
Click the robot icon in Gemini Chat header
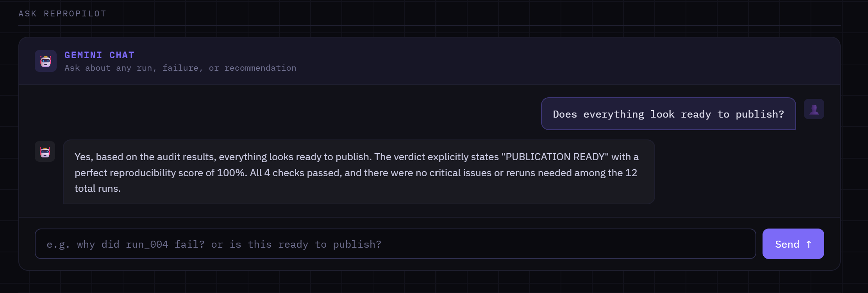[x=46, y=61]
